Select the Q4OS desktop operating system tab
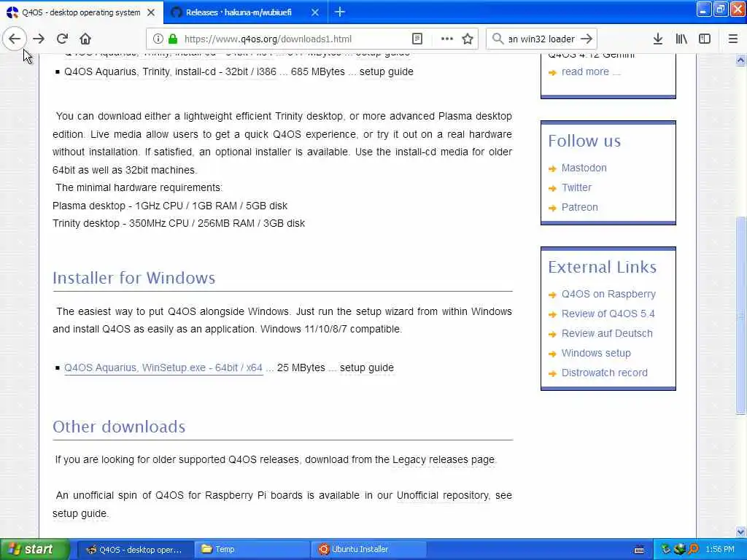Screen dimensions: 747x560 (81, 12)
